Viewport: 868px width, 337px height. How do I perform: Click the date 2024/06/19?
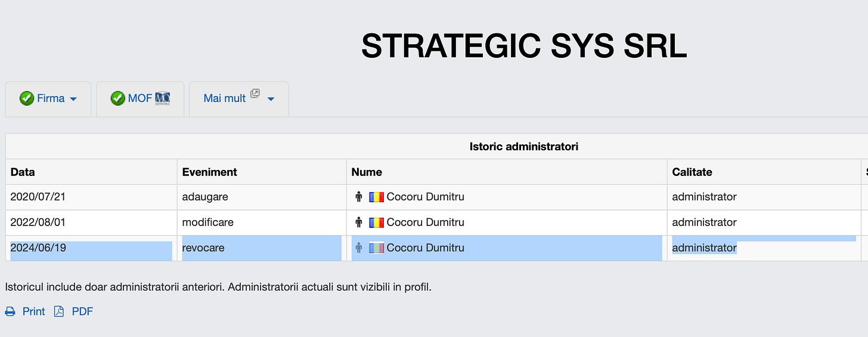[38, 248]
